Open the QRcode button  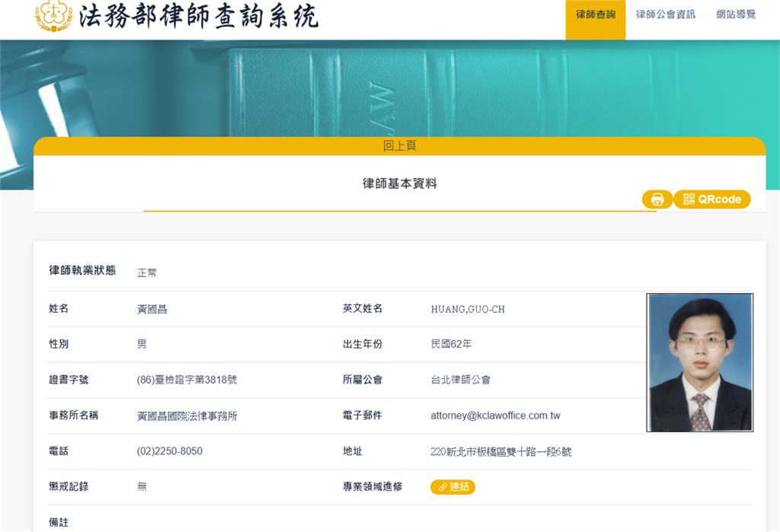(x=712, y=199)
